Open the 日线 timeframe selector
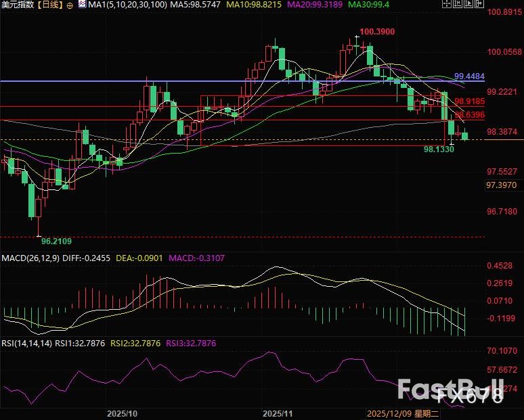 tap(49, 5)
